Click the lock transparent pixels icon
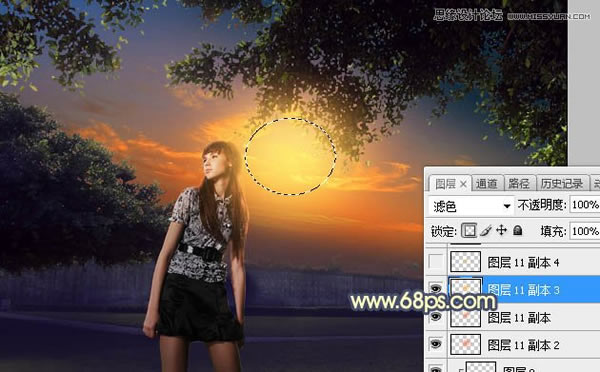Viewport: 600px width, 372px height. coord(469,231)
